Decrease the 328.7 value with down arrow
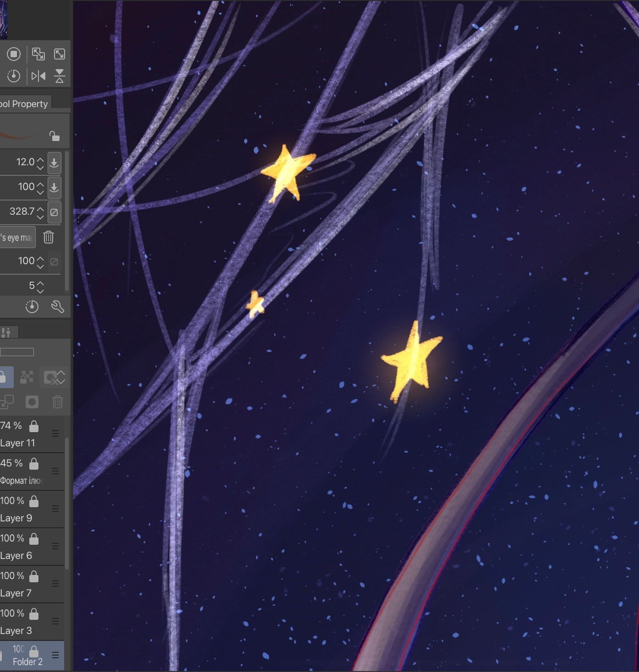This screenshot has height=672, width=639. 40,217
